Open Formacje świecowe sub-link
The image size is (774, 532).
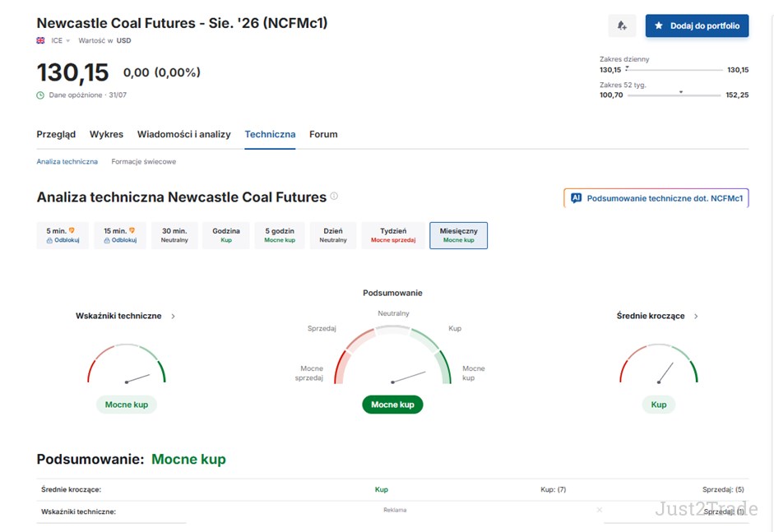[144, 161]
